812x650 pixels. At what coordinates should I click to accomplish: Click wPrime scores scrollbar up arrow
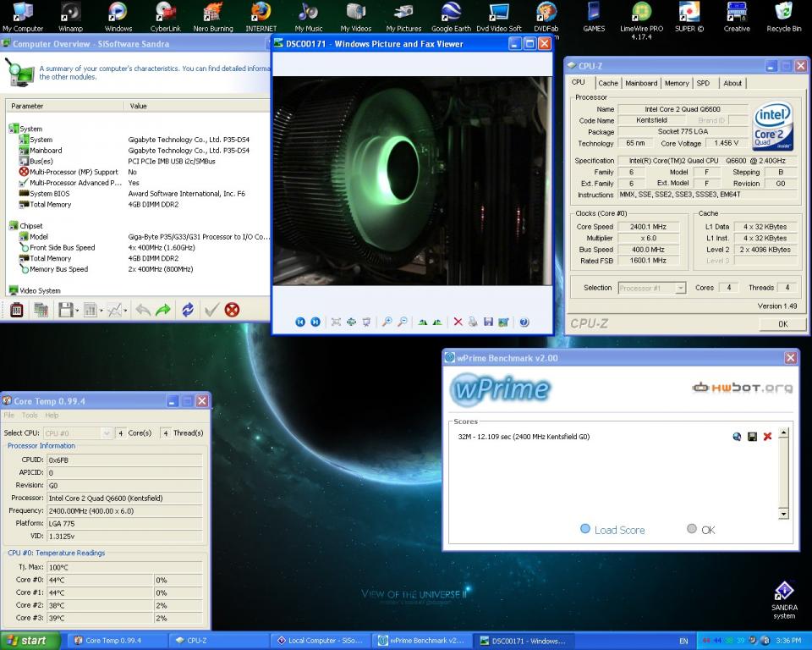(x=783, y=432)
